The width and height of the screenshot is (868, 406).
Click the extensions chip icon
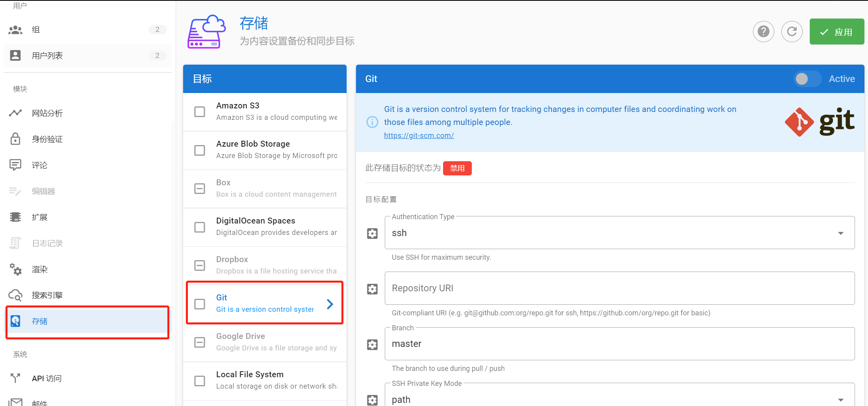click(15, 217)
